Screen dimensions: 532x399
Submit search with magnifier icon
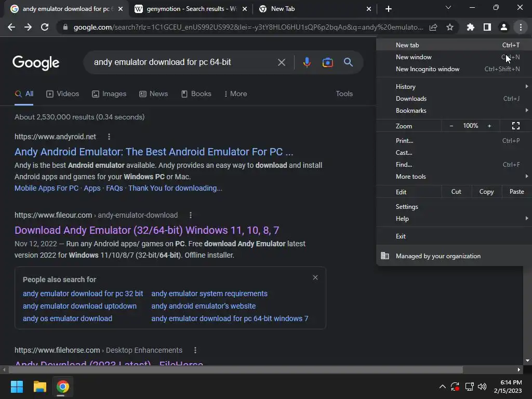349,62
